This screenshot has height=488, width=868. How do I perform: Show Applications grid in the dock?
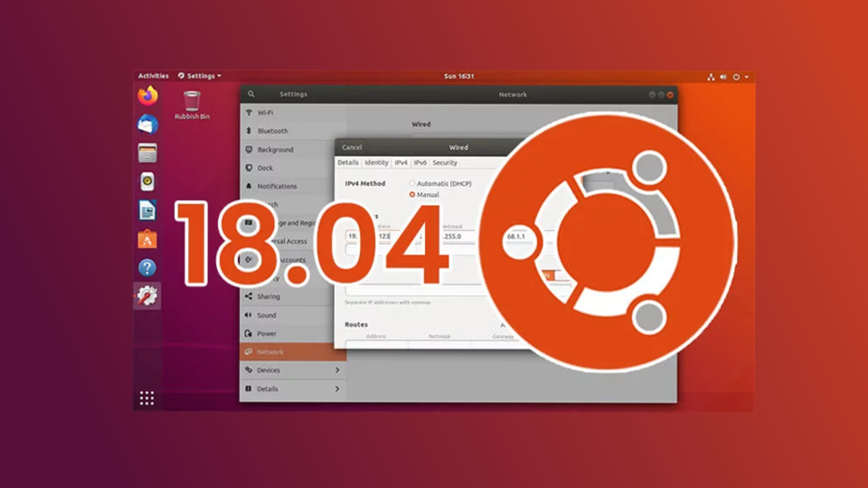(147, 398)
